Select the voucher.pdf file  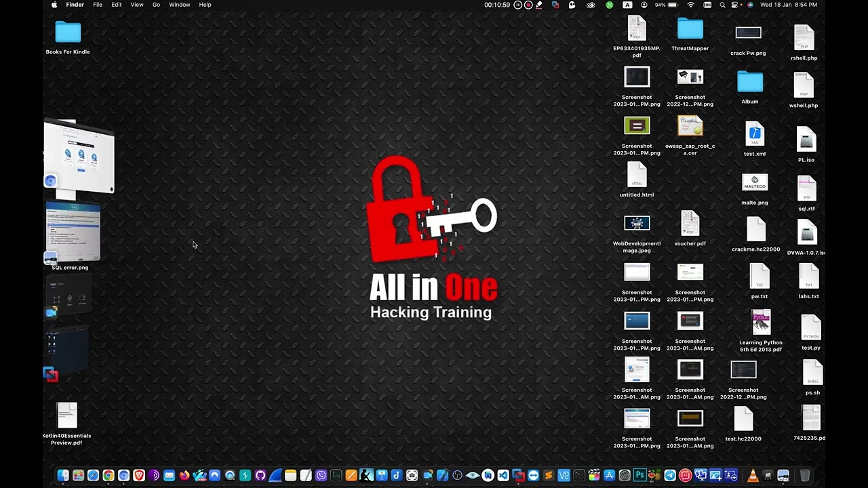coord(690,228)
